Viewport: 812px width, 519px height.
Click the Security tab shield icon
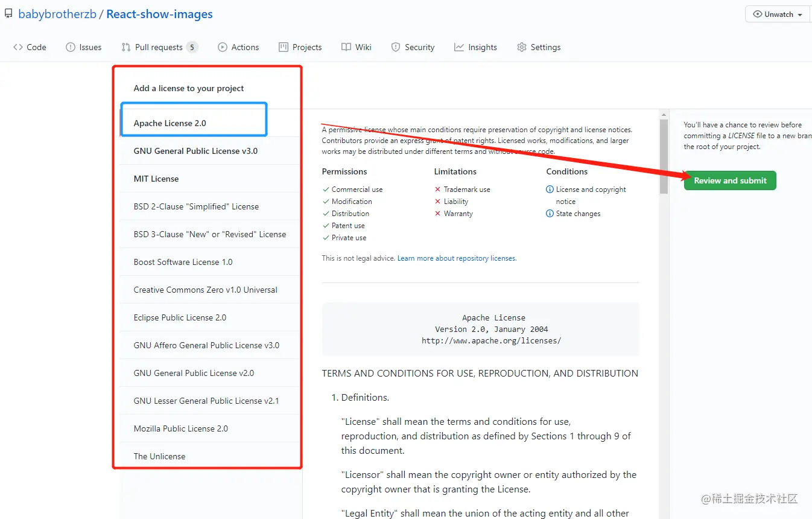[396, 47]
